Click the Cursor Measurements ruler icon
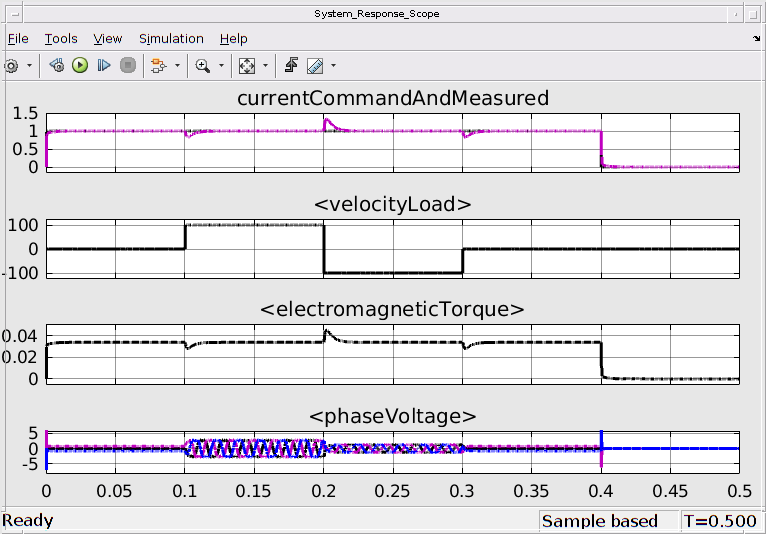Image resolution: width=766 pixels, height=534 pixels. click(315, 65)
